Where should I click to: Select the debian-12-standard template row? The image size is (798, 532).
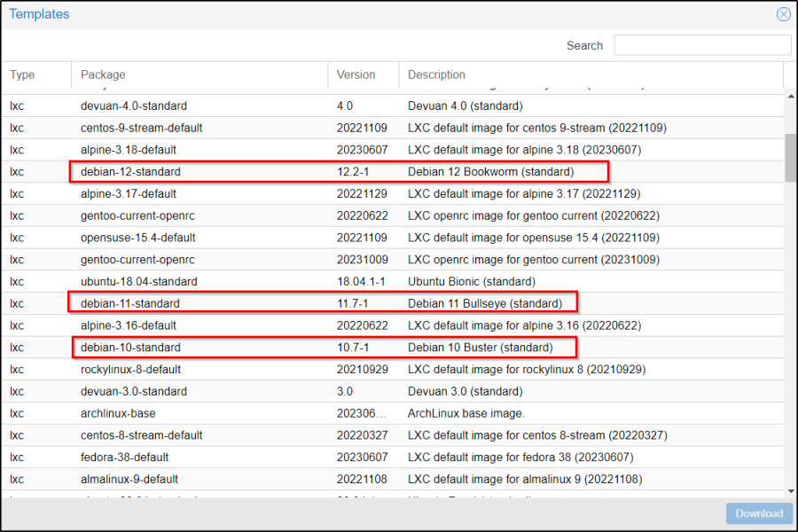click(x=130, y=172)
